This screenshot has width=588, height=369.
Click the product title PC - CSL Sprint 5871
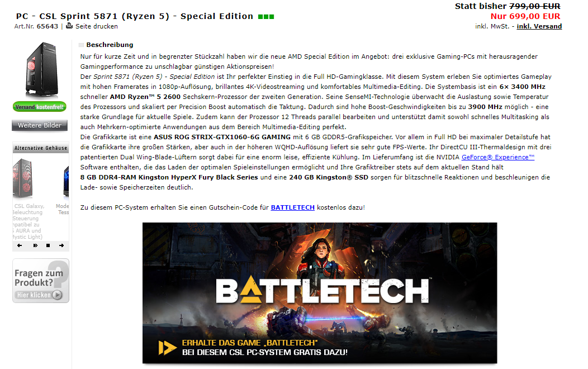tap(135, 17)
